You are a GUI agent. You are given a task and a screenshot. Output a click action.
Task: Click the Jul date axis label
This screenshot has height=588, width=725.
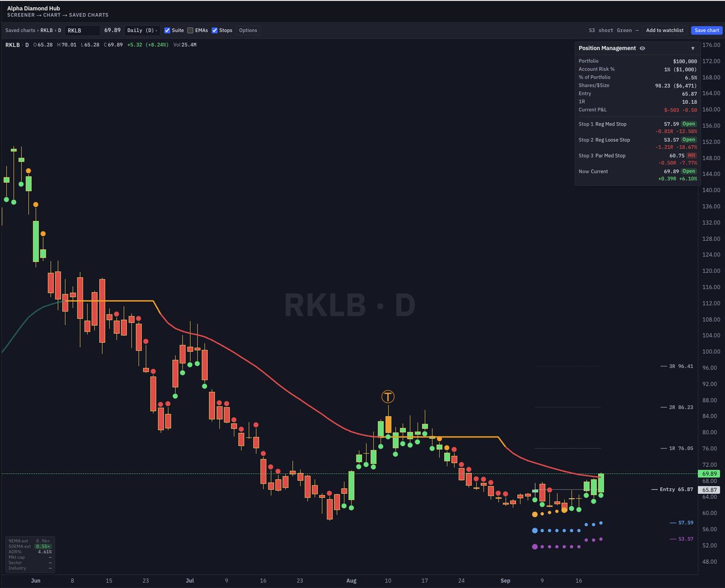[x=190, y=580]
